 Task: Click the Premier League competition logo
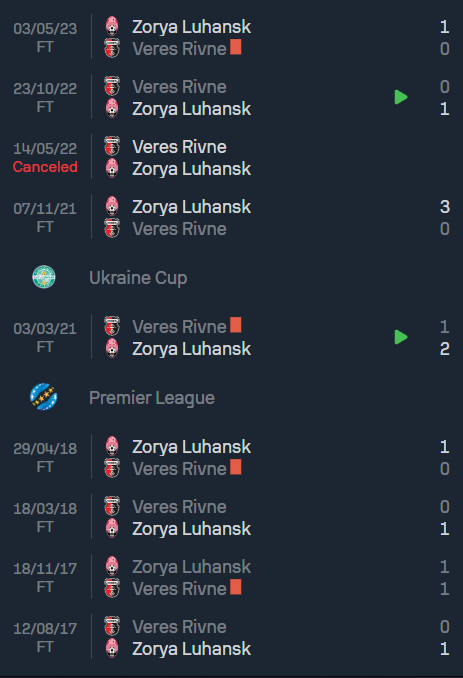44,397
